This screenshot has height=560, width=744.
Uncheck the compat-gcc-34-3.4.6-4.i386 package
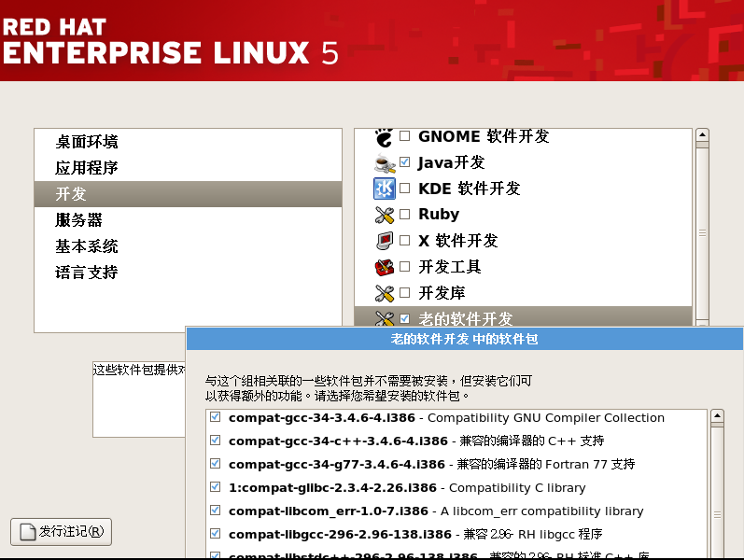coord(216,417)
